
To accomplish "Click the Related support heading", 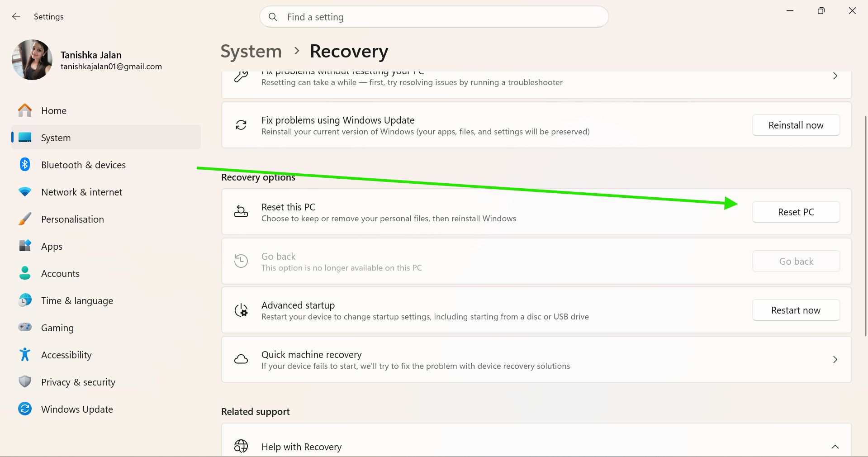I will [256, 412].
